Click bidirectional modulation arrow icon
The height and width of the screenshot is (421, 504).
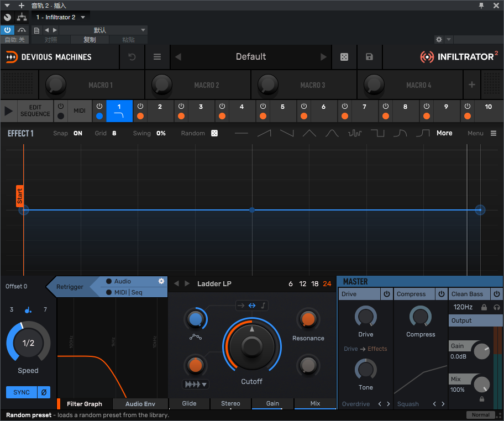(252, 306)
